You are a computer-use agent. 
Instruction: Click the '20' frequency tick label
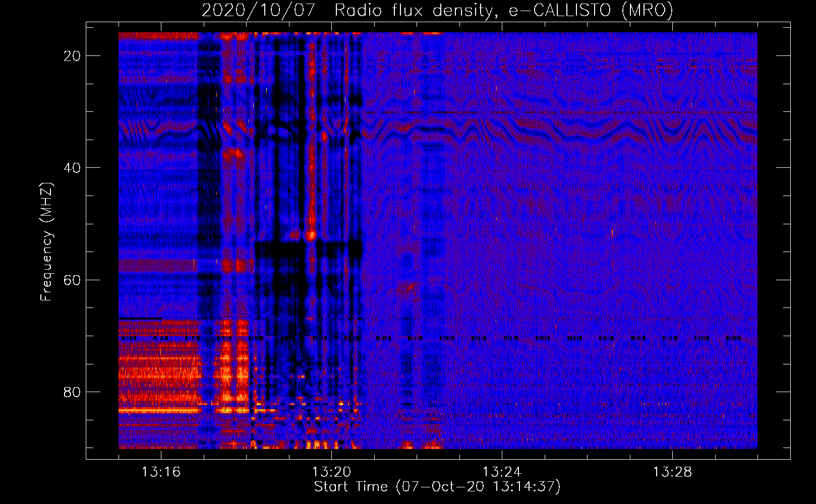pos(73,56)
